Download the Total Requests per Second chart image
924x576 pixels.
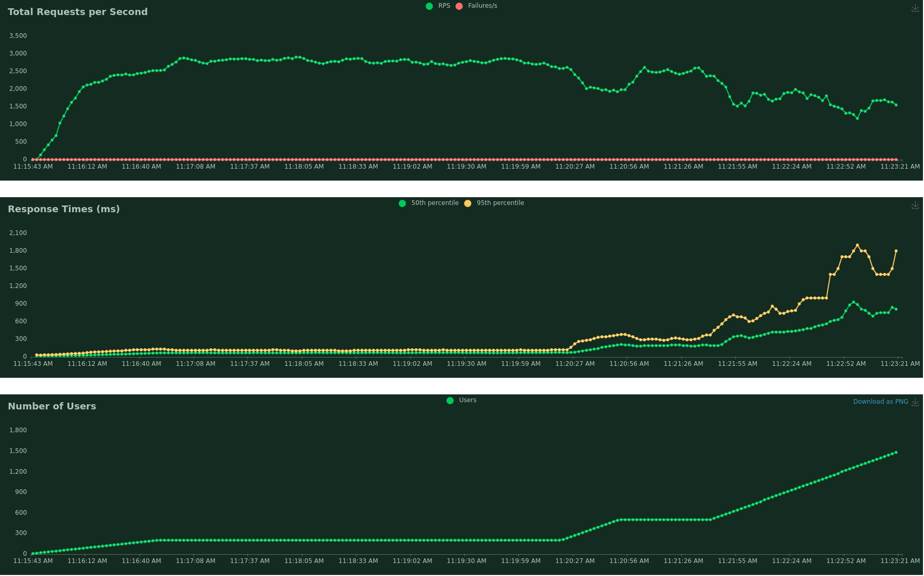tap(915, 8)
